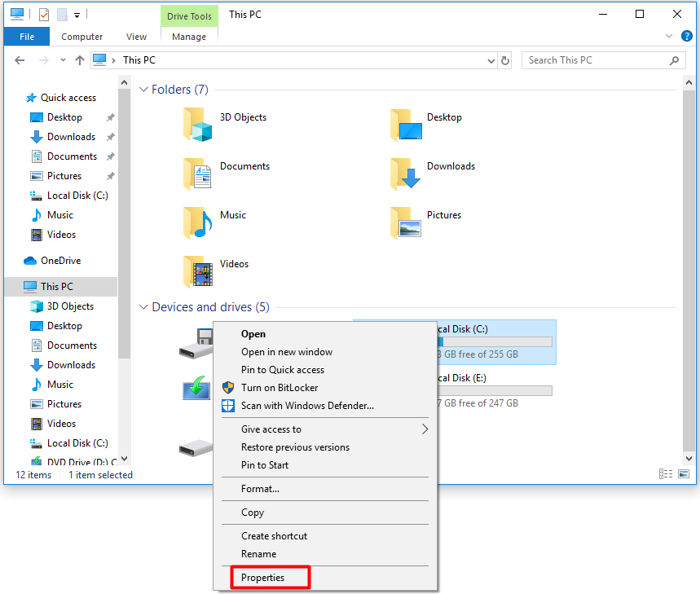Viewport: 700px width, 594px height.
Task: Select Scan with Windows Defender
Action: 325,406
